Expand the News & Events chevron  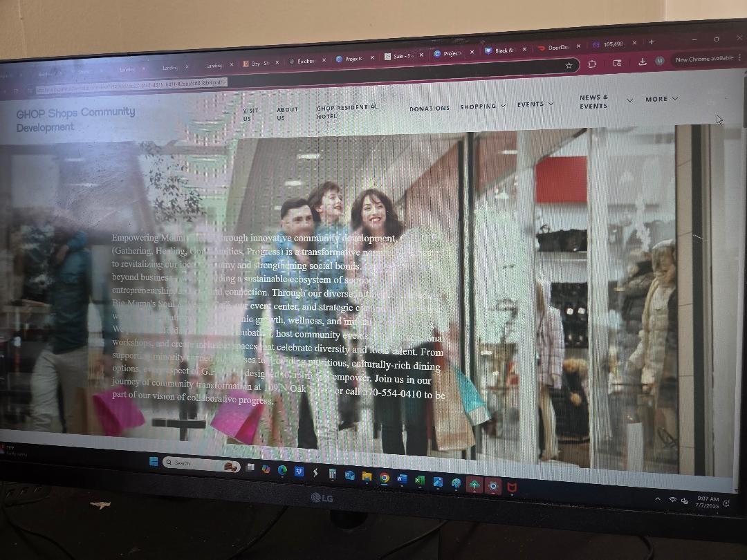(x=630, y=100)
